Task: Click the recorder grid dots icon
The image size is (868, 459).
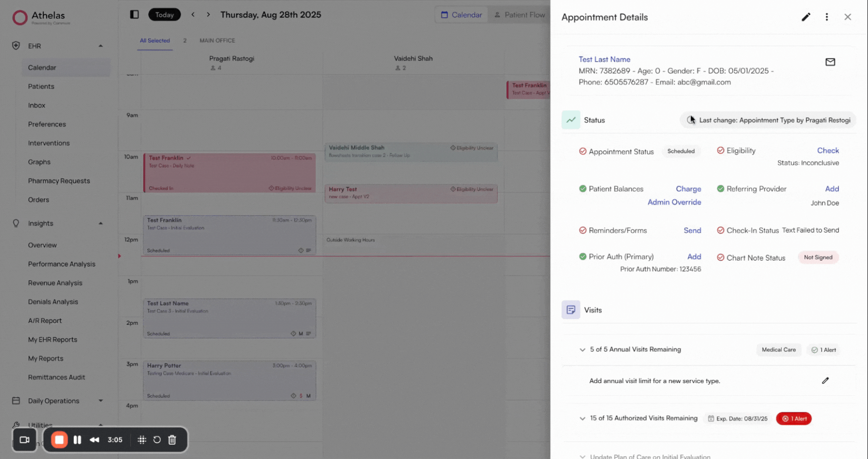Action: [142, 440]
